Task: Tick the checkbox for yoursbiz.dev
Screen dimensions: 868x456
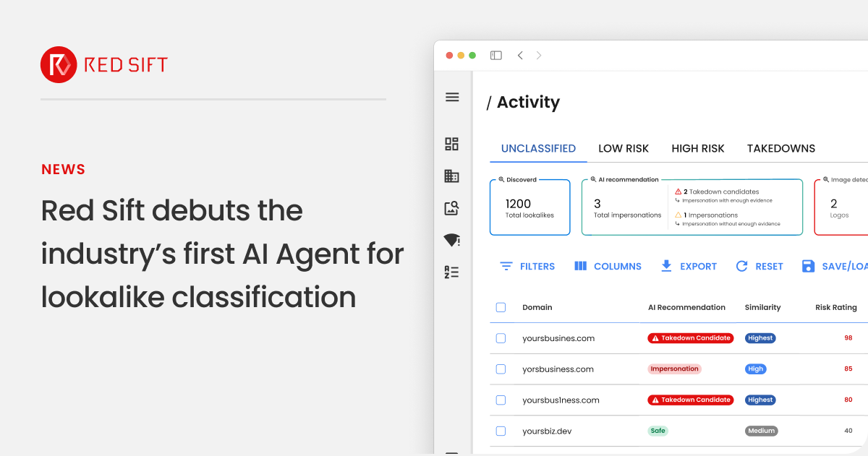Action: tap(501, 431)
